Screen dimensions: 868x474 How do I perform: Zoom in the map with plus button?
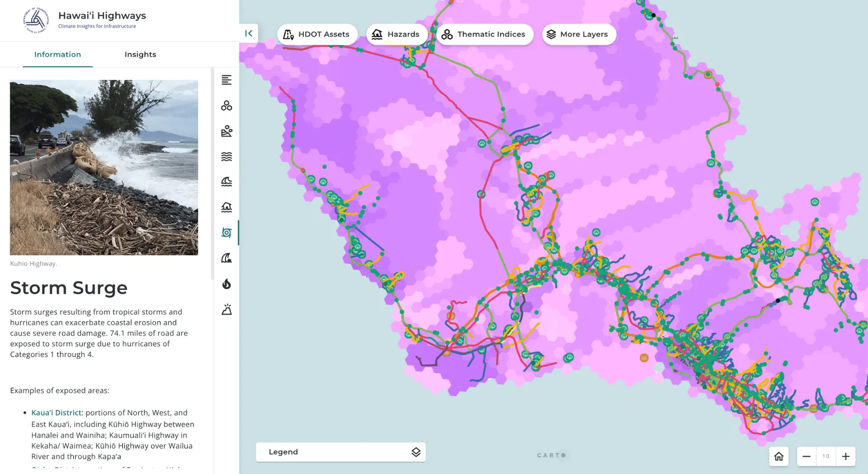point(846,456)
